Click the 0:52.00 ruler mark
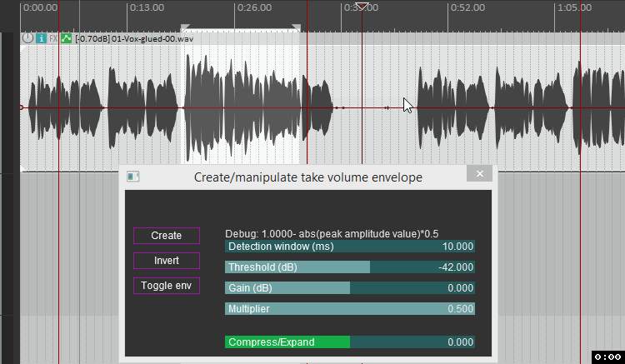This screenshot has width=625, height=364. 467,8
